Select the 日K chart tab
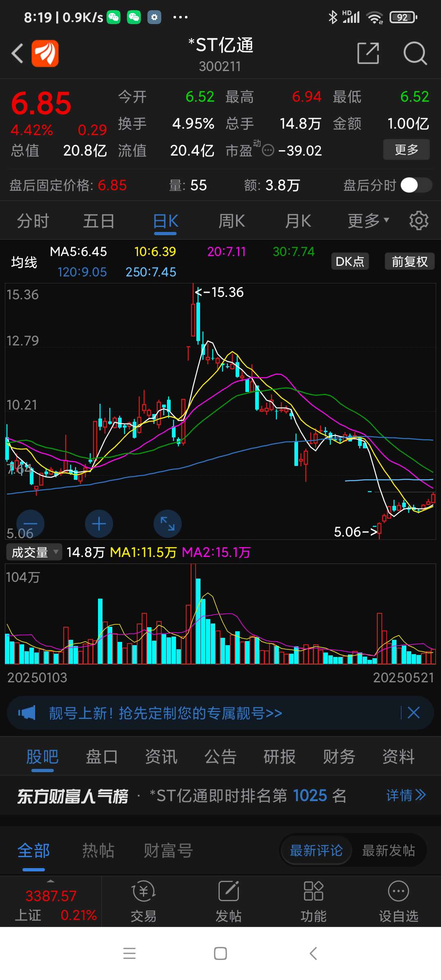The height and width of the screenshot is (980, 441). pos(165,221)
